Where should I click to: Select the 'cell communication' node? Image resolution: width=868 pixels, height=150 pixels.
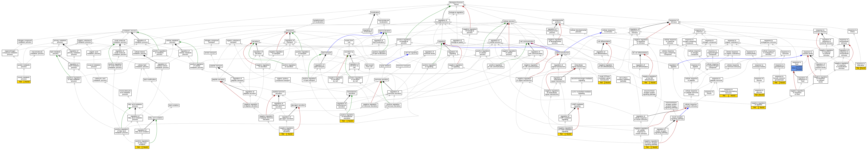pos(527,41)
